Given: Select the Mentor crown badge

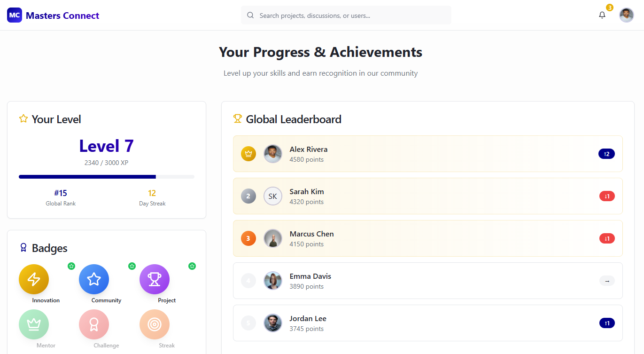Looking at the screenshot, I should pyautogui.click(x=34, y=324).
